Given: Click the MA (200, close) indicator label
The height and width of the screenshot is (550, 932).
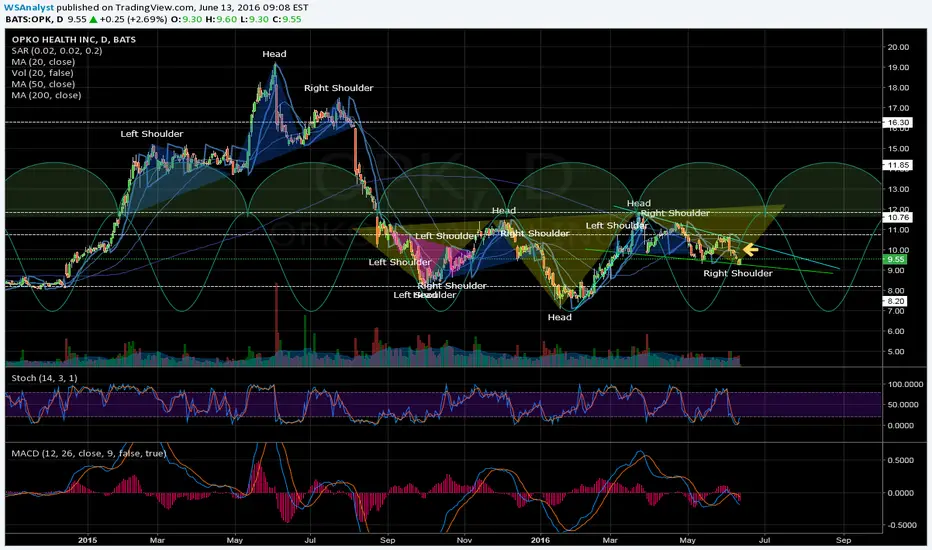Looking at the screenshot, I should [46, 95].
